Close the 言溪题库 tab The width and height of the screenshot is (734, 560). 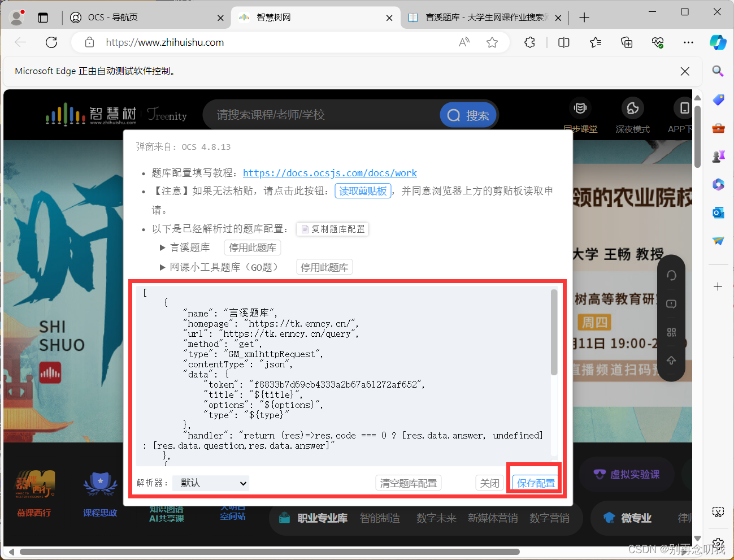click(x=558, y=18)
